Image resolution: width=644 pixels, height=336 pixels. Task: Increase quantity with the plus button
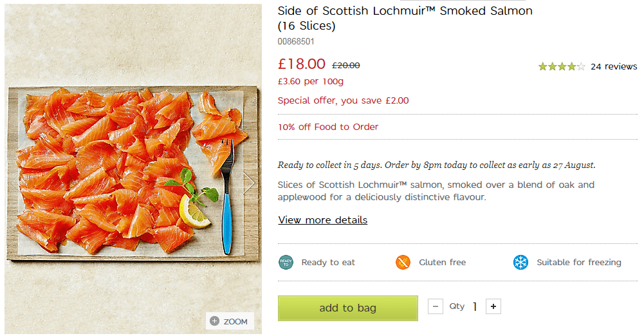[x=493, y=306]
